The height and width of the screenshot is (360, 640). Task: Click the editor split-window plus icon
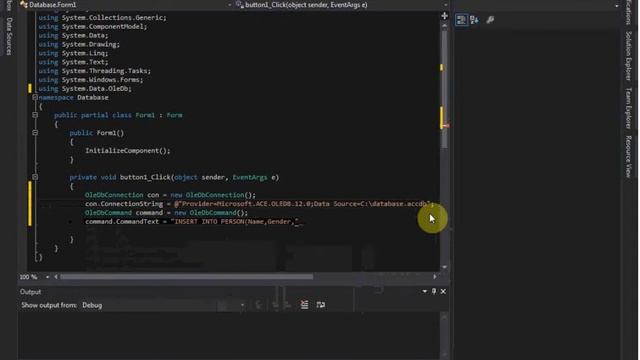pos(444,16)
